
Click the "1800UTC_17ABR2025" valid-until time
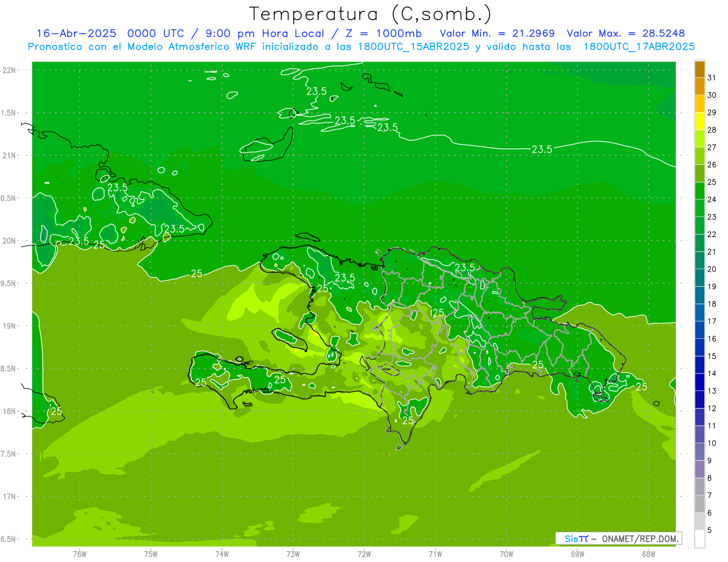click(x=639, y=47)
